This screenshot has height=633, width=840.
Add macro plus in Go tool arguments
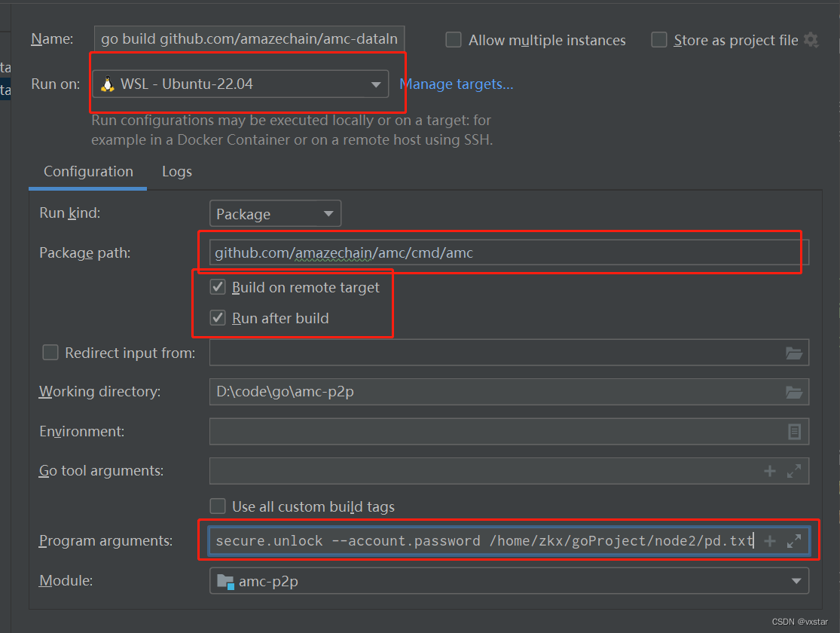(x=769, y=471)
